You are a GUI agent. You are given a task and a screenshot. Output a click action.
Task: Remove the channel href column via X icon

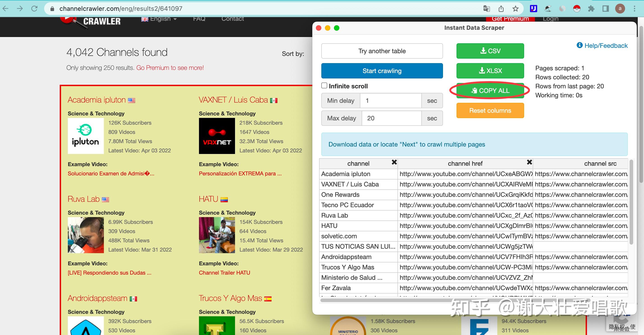pos(529,162)
